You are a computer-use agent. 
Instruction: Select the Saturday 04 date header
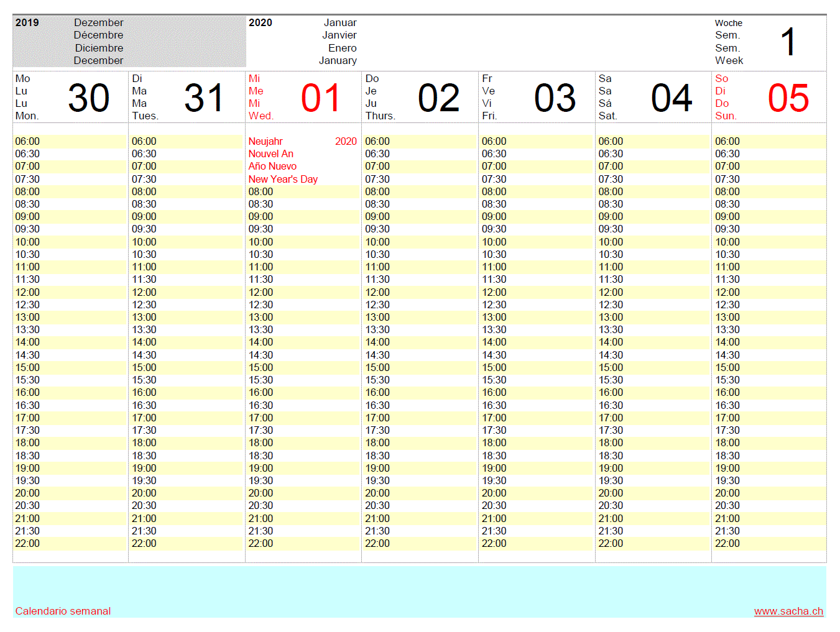click(x=653, y=97)
